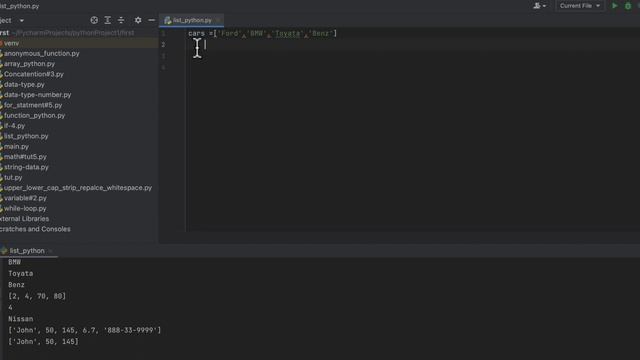Click the 'BMW' string in the code
Image resolution: width=640 pixels, height=360 pixels.
[x=256, y=33]
